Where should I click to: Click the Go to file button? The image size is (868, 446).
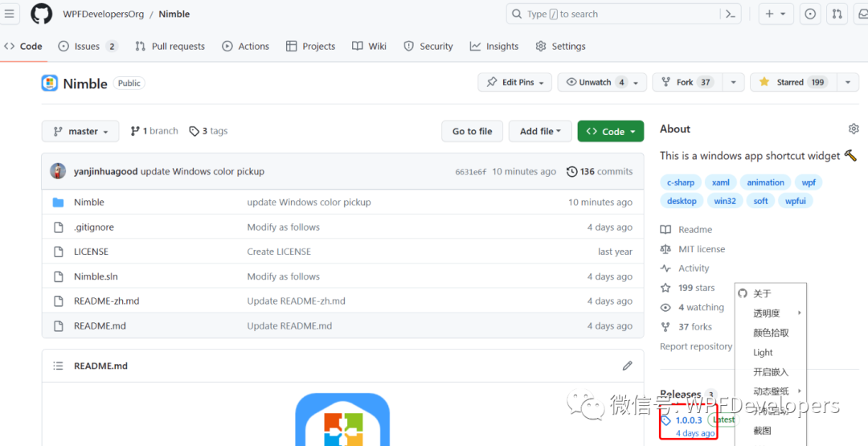[473, 132]
